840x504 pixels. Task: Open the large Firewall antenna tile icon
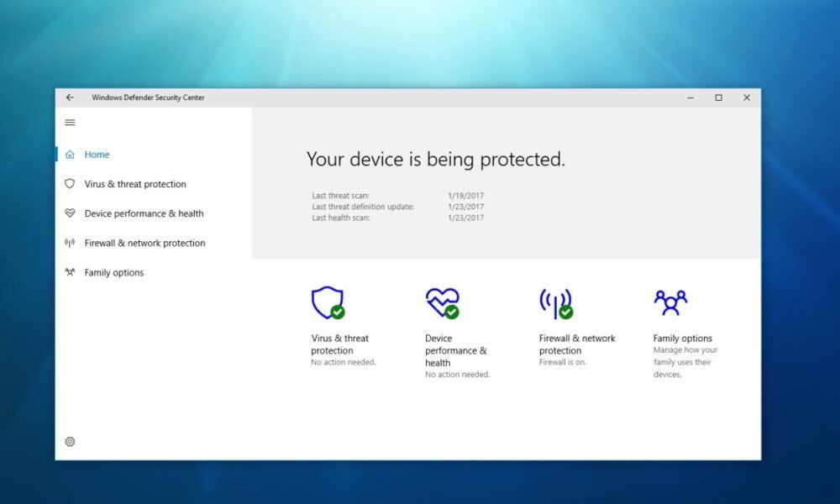[556, 304]
